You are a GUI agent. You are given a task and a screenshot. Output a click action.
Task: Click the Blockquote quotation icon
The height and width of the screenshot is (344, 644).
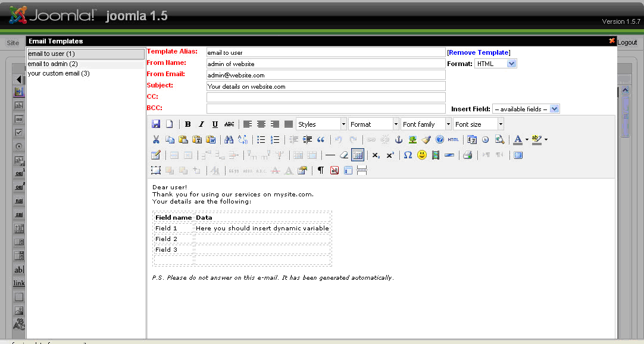[x=321, y=140]
